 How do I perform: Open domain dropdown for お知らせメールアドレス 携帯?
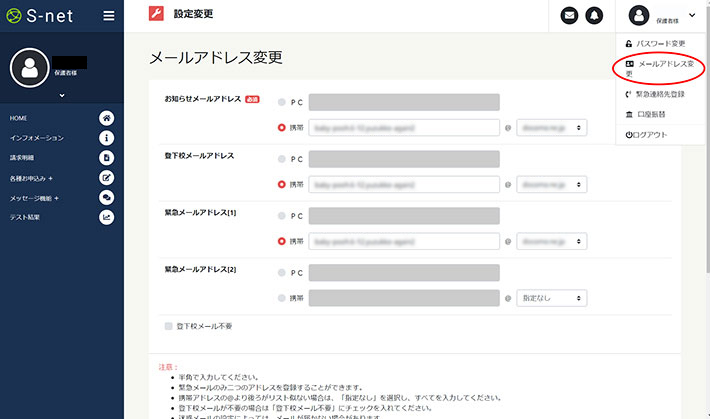[x=551, y=128]
